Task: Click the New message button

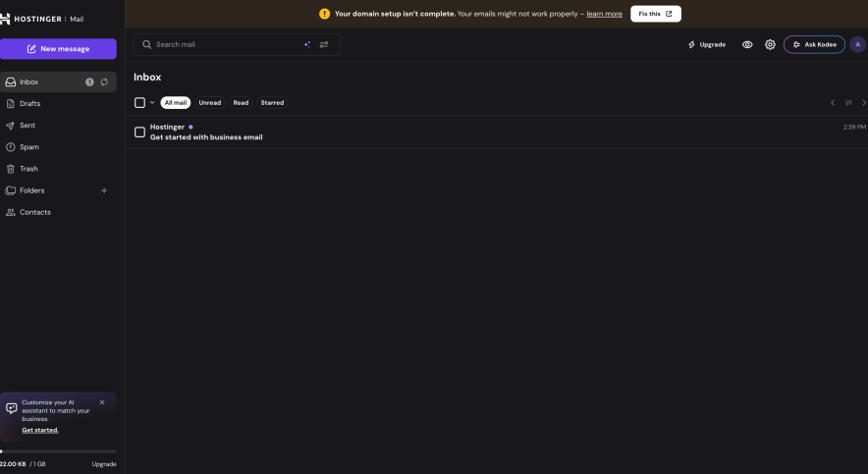Action: point(58,48)
